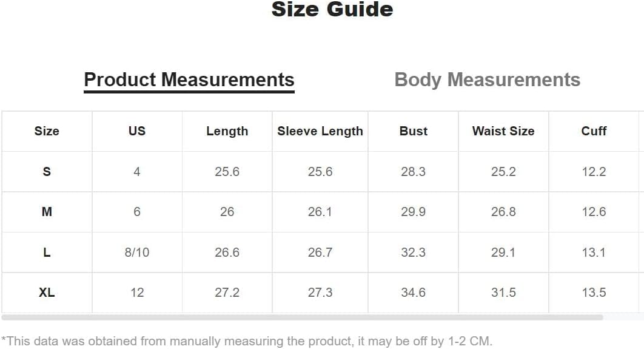Click the Bust column header
Image resolution: width=644 pixels, height=349 pixels.
tap(413, 131)
